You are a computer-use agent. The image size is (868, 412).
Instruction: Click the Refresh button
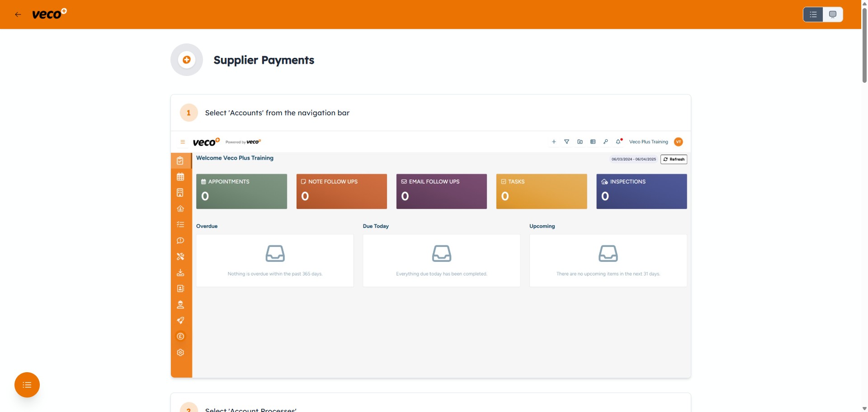[674, 159]
